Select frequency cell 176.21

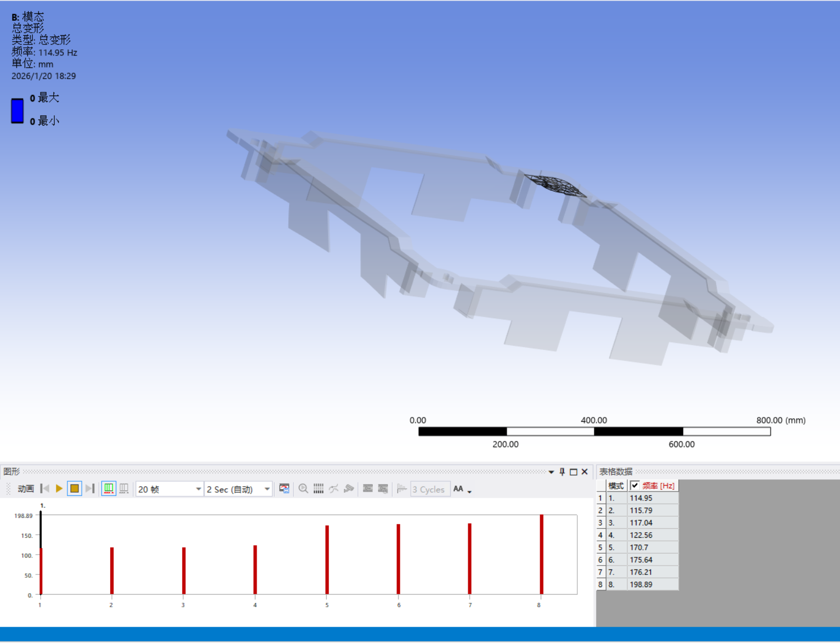(653, 572)
